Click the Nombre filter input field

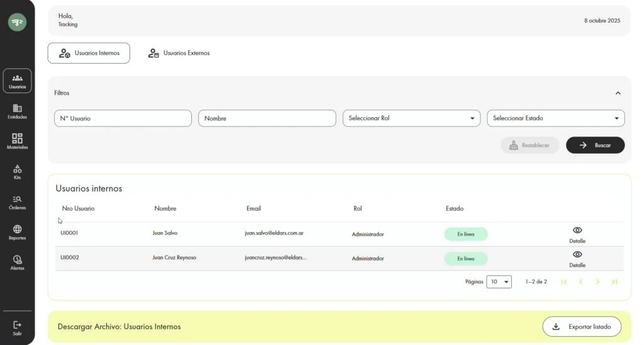click(x=267, y=118)
